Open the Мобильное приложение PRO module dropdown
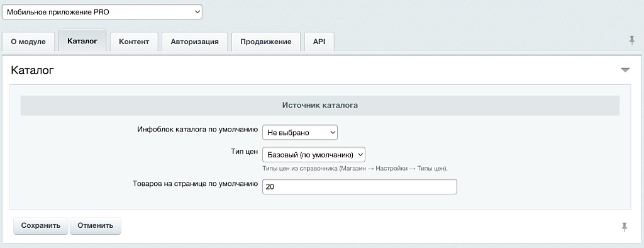 pos(103,12)
